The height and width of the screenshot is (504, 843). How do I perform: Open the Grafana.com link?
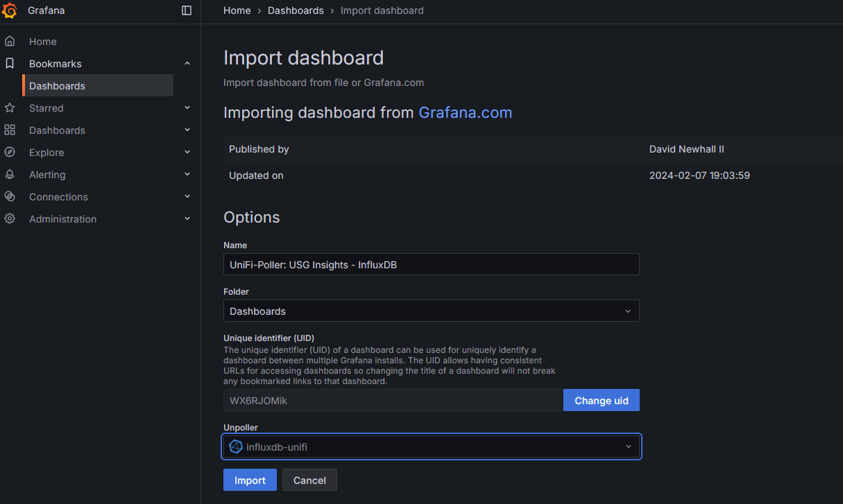[x=465, y=113]
